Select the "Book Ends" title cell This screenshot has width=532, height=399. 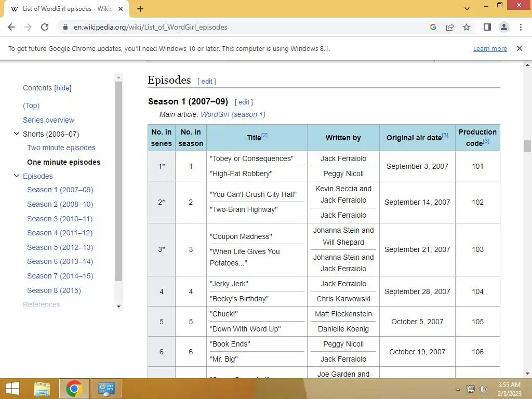click(230, 344)
